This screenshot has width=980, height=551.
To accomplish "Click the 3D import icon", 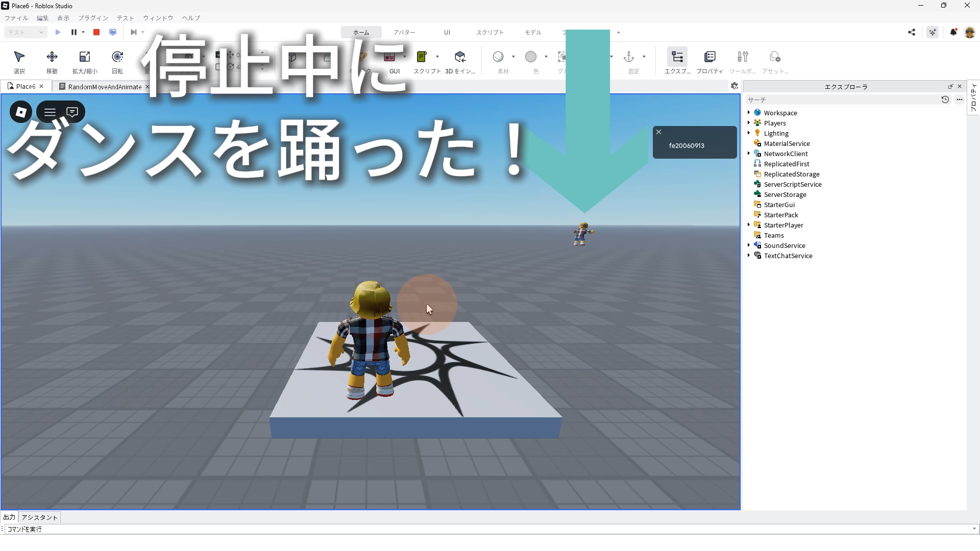I will pyautogui.click(x=460, y=57).
